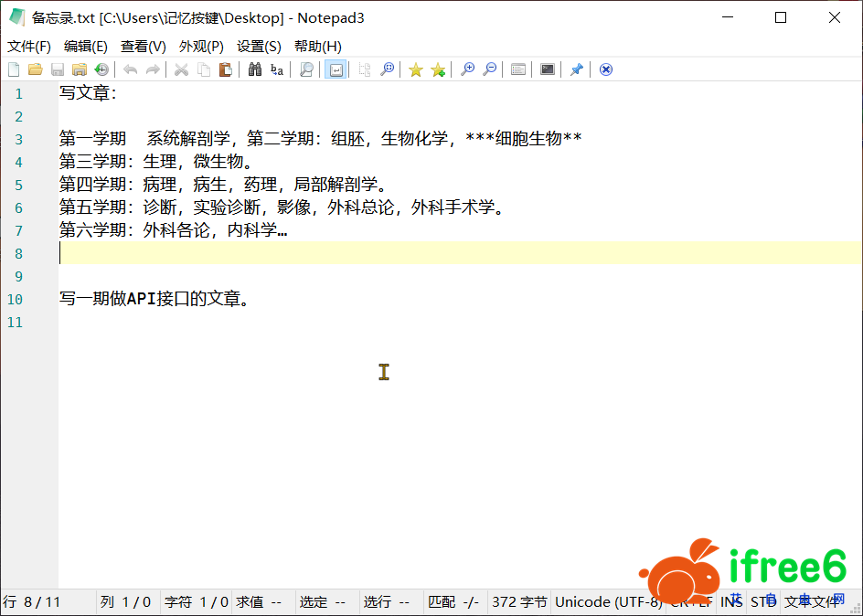Click the Add to Favorites star-plus icon
863x616 pixels.
tap(438, 69)
